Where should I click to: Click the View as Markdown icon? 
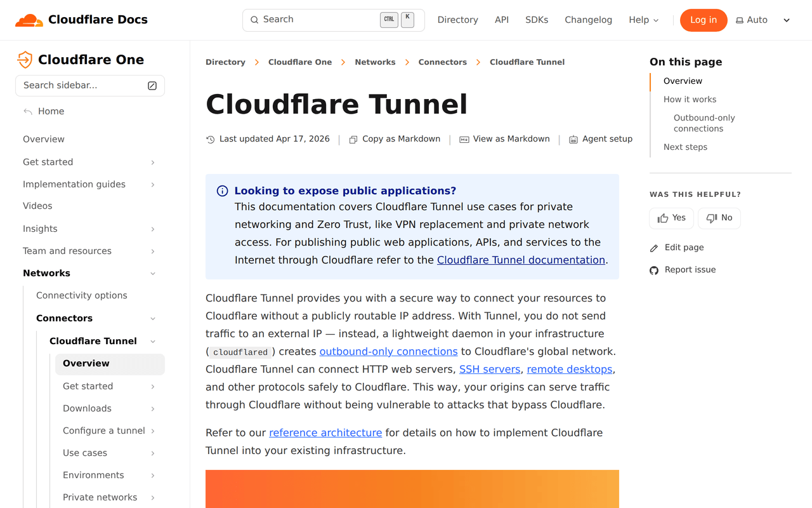click(x=464, y=140)
